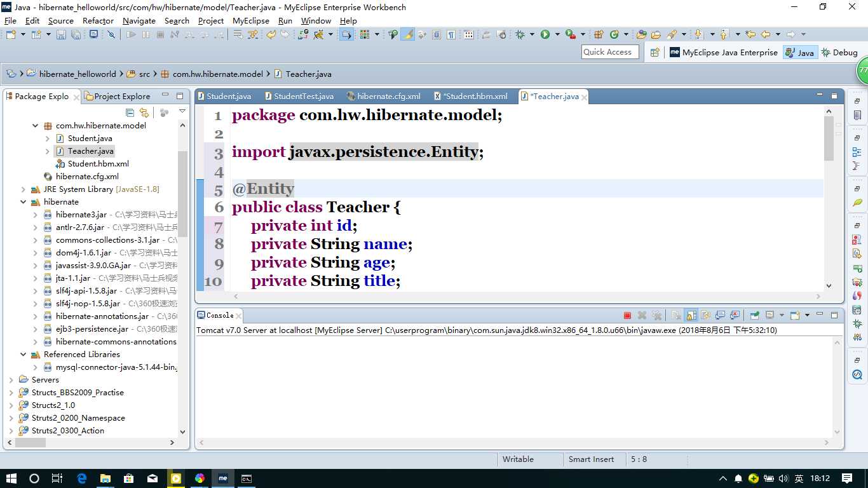Click the Save icon in the toolbar
Viewport: 868px width, 488px height.
tap(61, 34)
